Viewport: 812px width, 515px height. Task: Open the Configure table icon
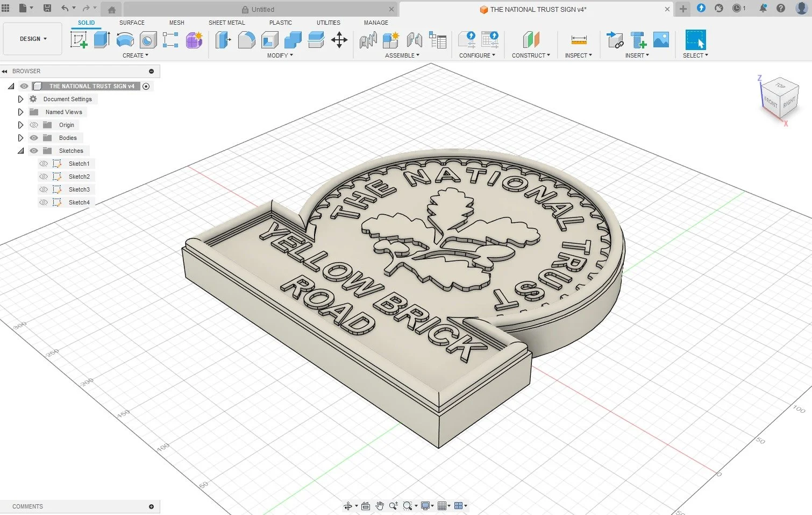point(490,40)
